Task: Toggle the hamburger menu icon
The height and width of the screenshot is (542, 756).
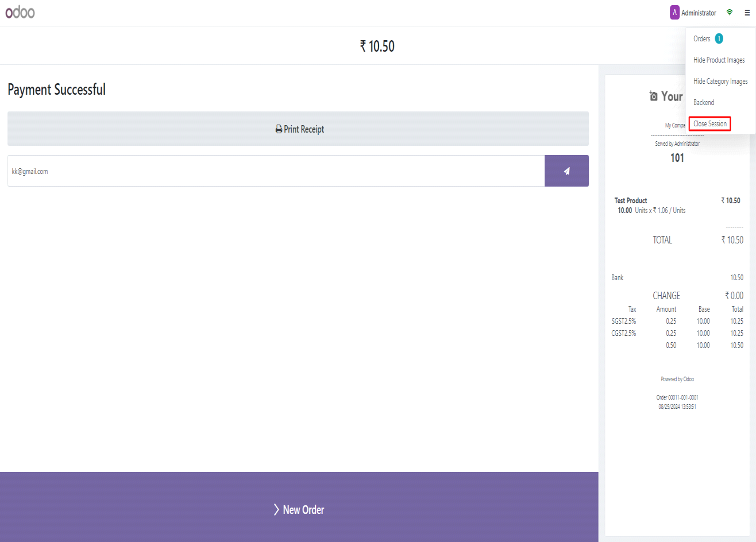Action: [x=747, y=13]
